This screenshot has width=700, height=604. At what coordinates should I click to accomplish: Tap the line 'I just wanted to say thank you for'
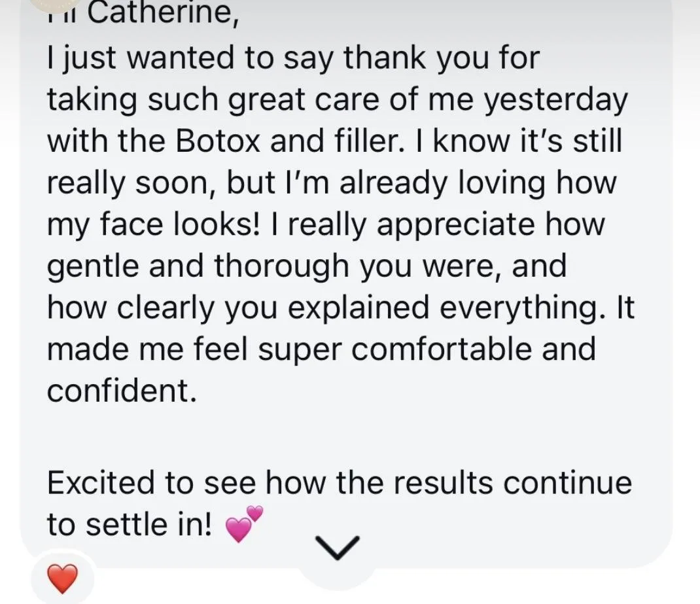tap(292, 59)
